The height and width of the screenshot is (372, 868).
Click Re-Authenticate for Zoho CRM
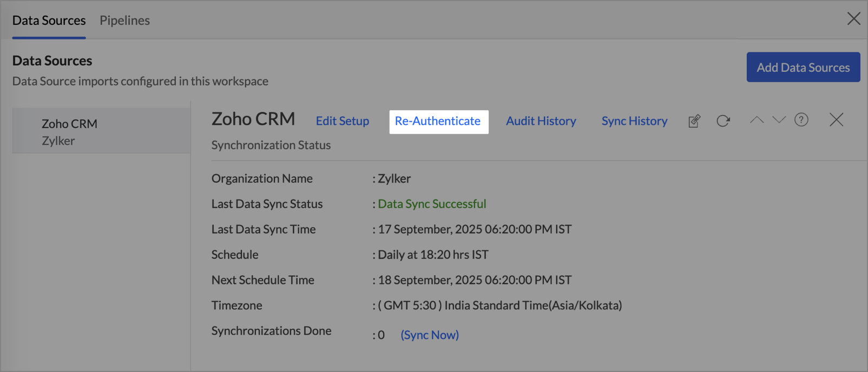click(x=438, y=121)
